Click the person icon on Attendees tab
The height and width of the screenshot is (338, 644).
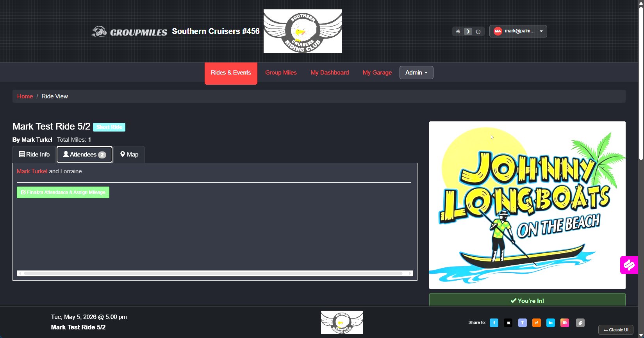pyautogui.click(x=66, y=154)
